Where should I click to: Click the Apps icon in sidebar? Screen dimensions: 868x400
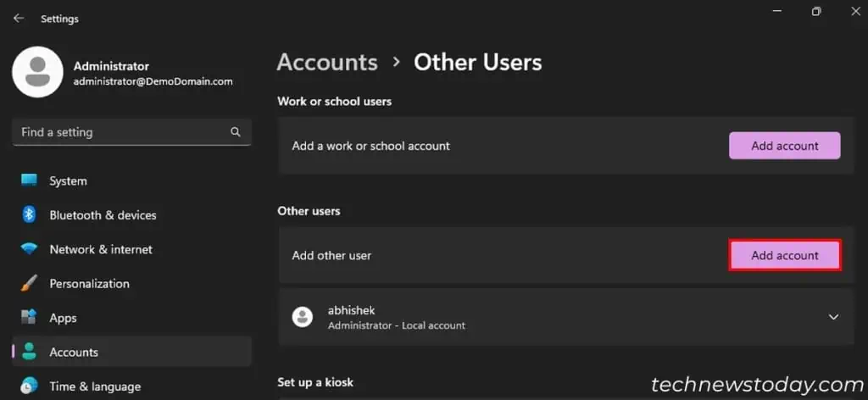(30, 318)
